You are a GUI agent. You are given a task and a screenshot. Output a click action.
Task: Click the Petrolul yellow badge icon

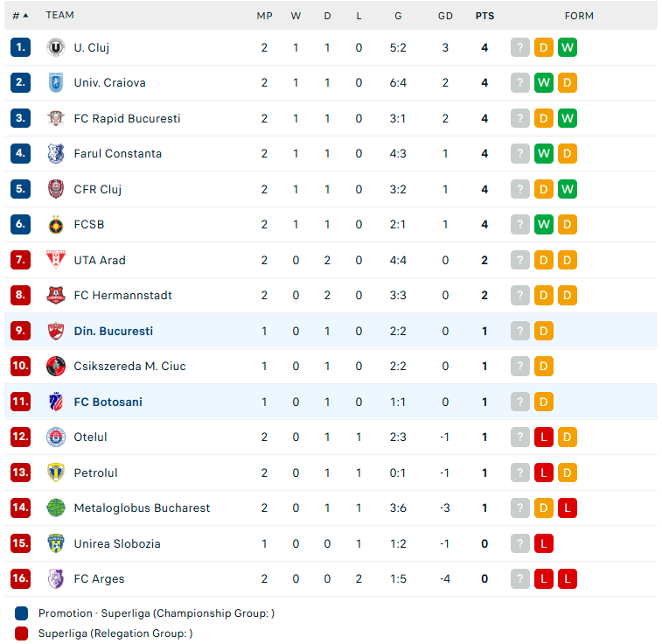pos(55,472)
